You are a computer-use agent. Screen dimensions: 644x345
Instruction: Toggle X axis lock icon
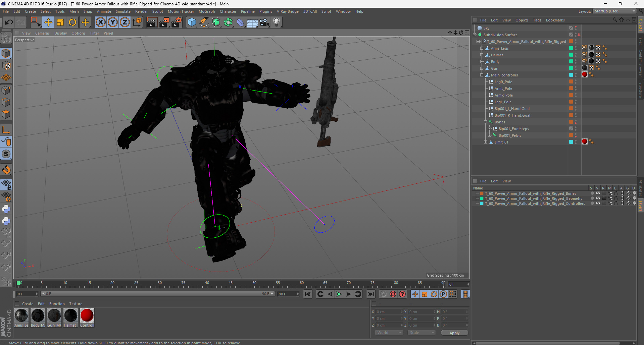coord(100,22)
